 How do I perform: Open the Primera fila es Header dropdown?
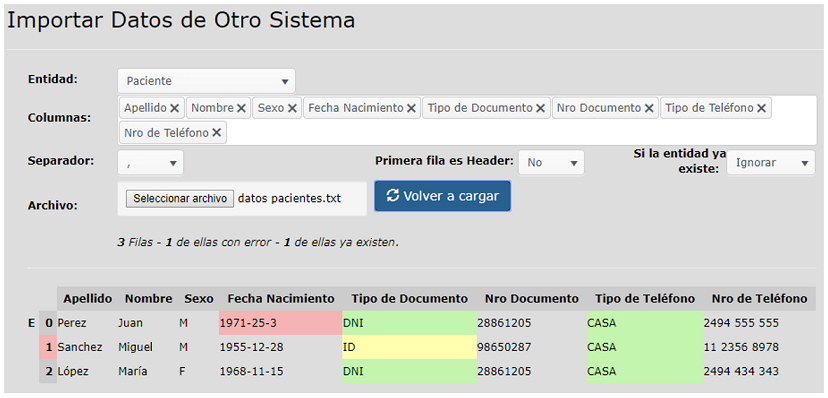(x=551, y=163)
